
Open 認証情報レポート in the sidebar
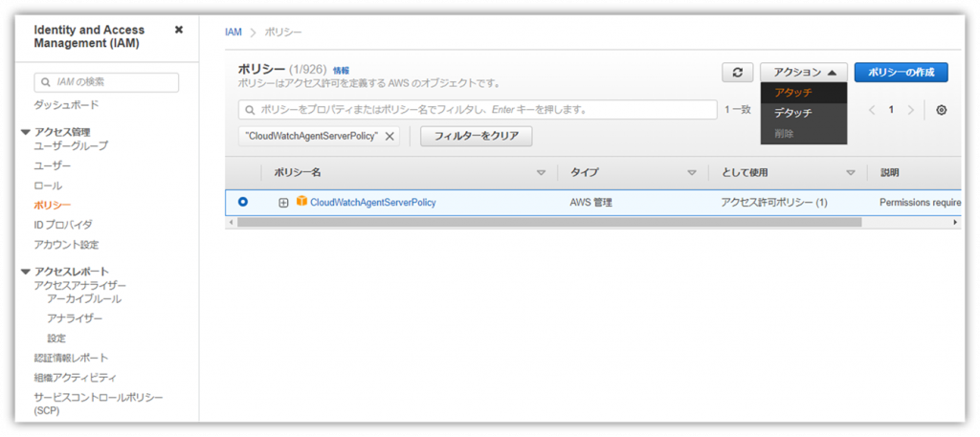(71, 358)
